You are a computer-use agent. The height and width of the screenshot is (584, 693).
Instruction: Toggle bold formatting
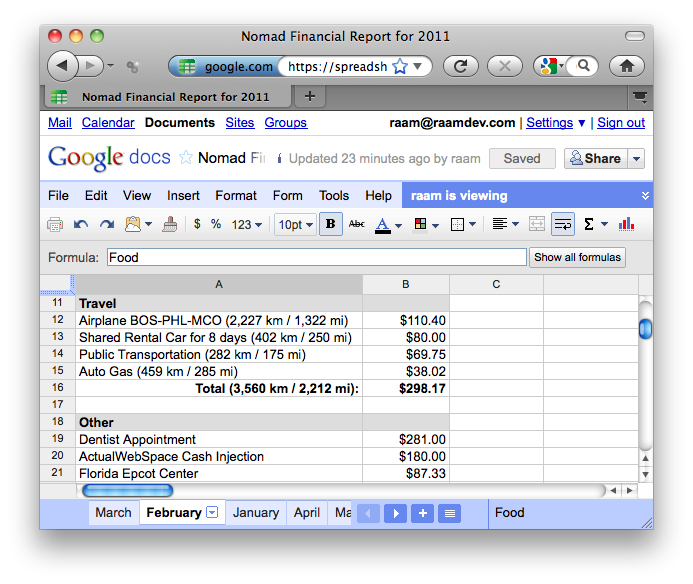[x=331, y=224]
